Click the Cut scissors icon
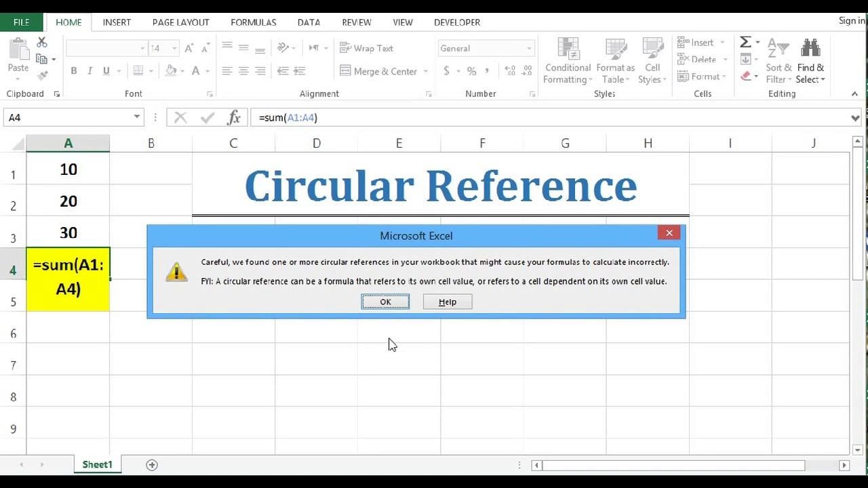 coord(42,43)
